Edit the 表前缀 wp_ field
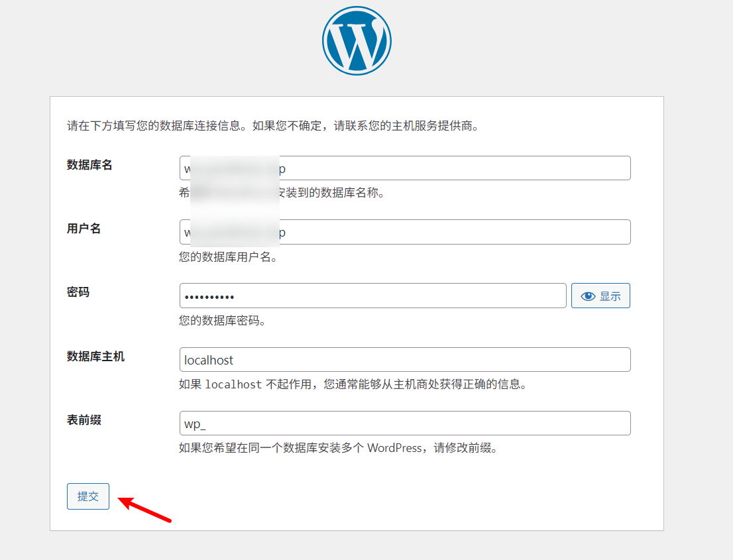The width and height of the screenshot is (733, 560). click(405, 423)
